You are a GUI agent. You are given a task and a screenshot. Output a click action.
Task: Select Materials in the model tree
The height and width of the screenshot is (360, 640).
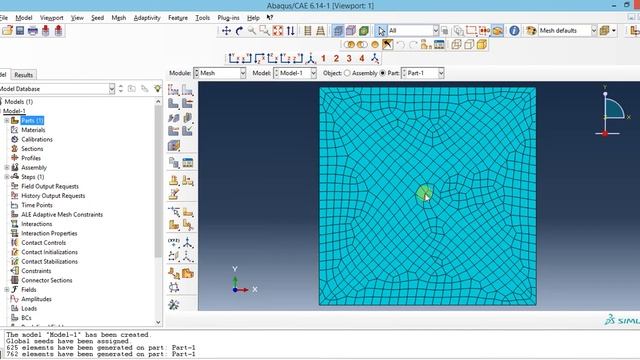pyautogui.click(x=33, y=130)
